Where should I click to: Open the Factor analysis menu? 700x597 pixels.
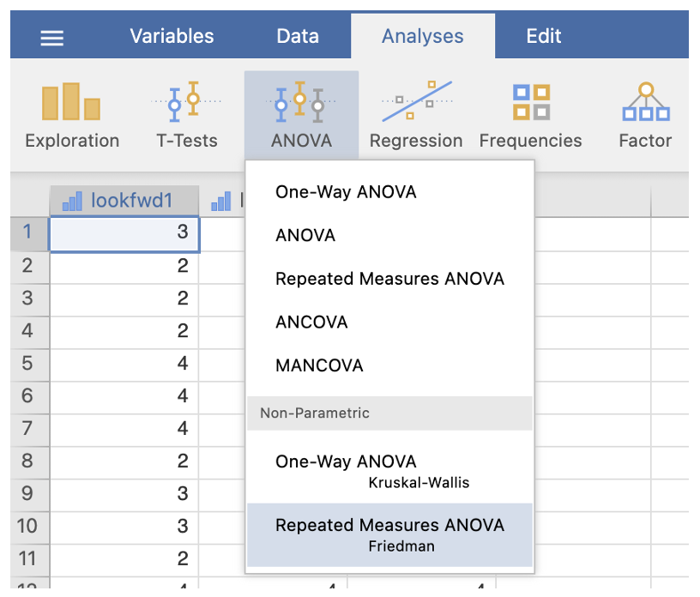[645, 116]
